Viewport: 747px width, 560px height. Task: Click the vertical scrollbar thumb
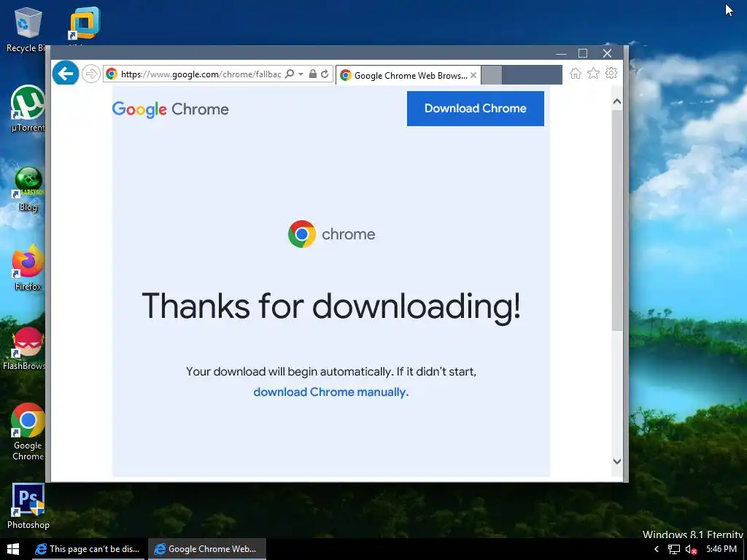617,220
